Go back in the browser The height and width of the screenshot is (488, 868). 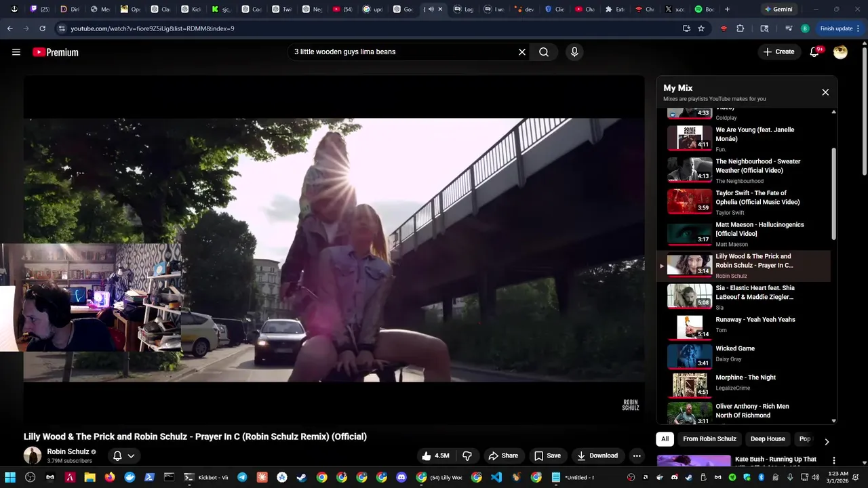(x=9, y=28)
